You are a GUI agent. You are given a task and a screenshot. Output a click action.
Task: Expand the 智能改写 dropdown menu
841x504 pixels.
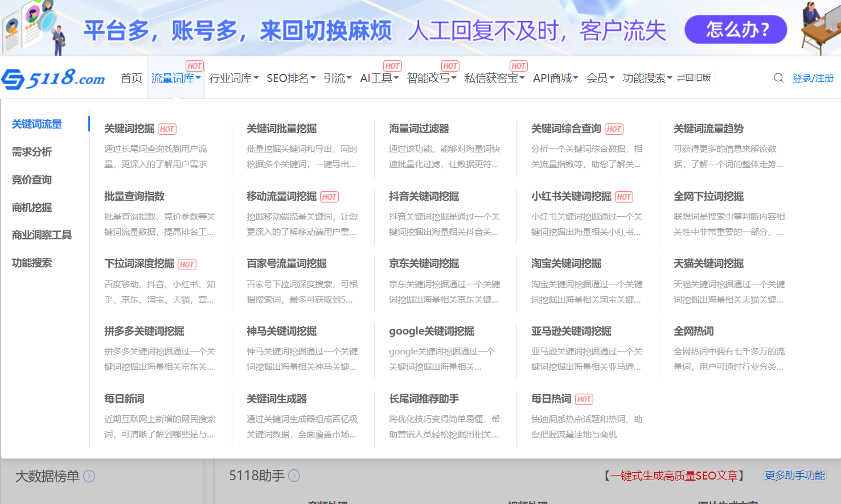point(432,78)
